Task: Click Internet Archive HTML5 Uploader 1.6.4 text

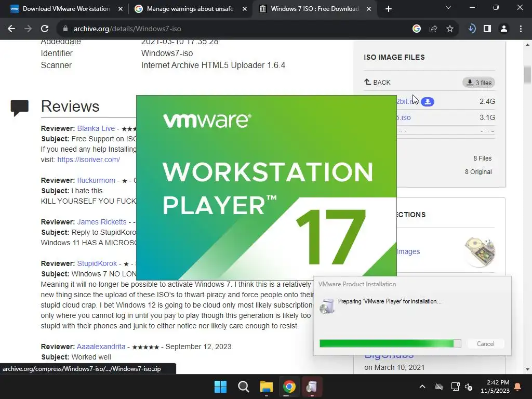Action: (x=213, y=65)
